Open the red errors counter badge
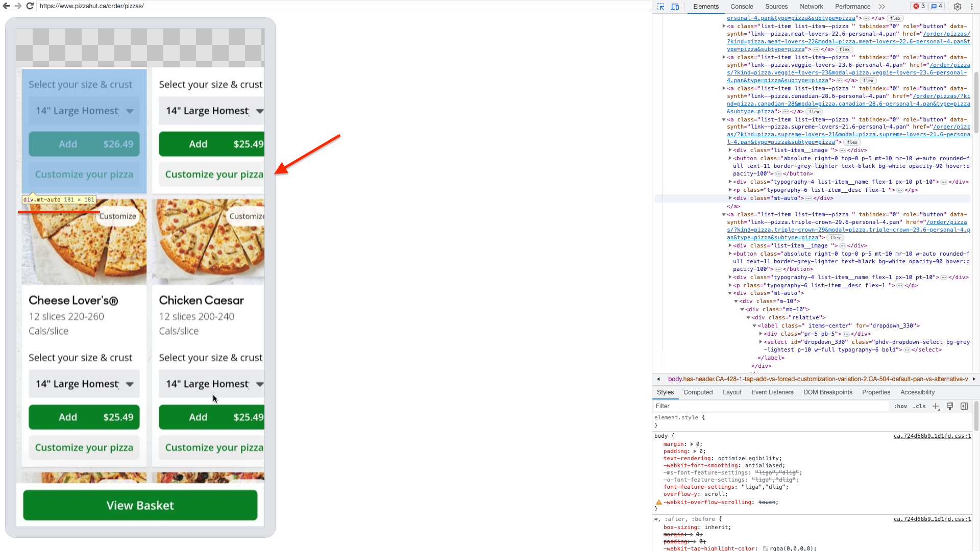 (x=919, y=7)
